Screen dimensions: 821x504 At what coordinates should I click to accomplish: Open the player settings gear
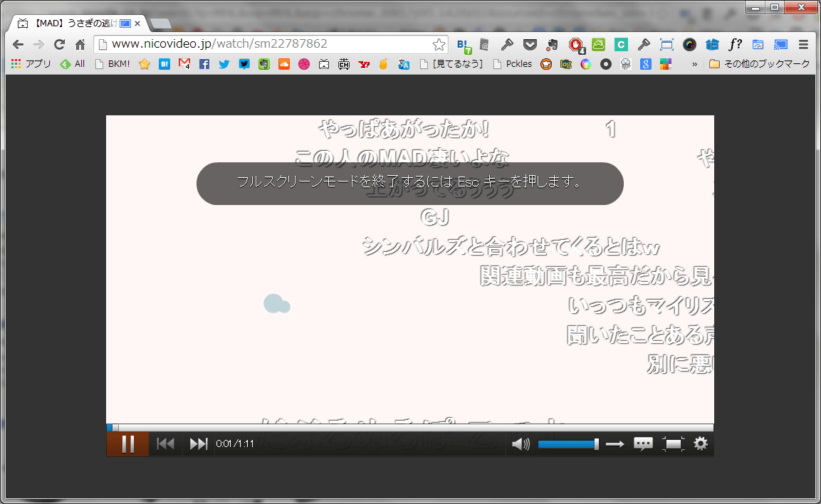point(701,444)
